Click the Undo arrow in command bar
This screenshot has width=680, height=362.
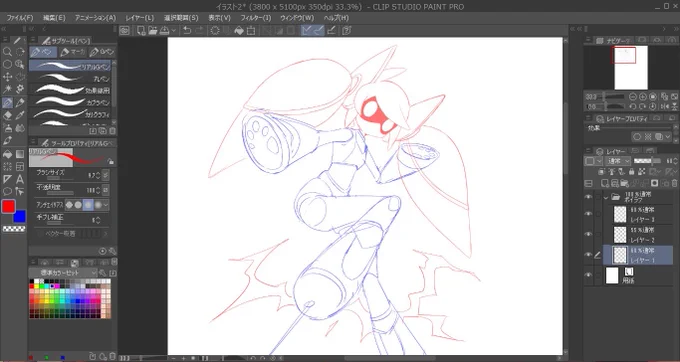[187, 30]
